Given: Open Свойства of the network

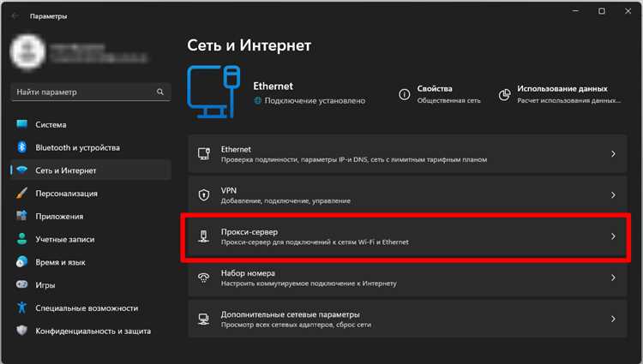Looking at the screenshot, I should [440, 94].
